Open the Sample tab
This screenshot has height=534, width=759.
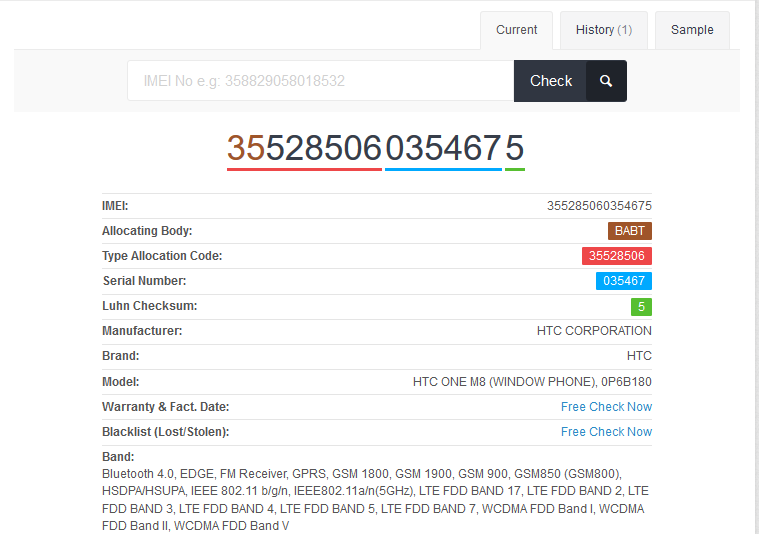click(692, 30)
